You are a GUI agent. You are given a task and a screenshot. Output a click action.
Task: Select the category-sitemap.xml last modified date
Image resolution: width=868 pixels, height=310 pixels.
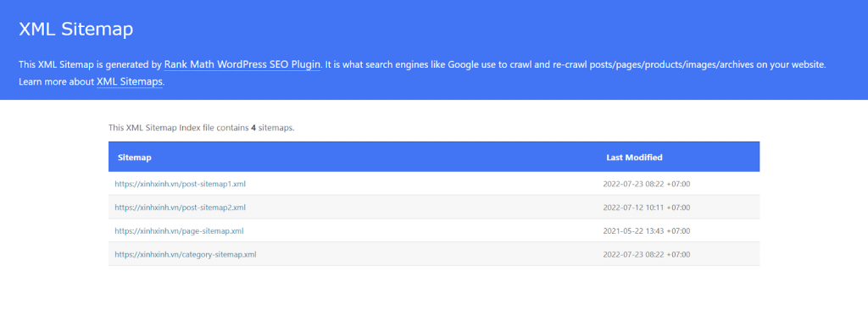tap(647, 255)
